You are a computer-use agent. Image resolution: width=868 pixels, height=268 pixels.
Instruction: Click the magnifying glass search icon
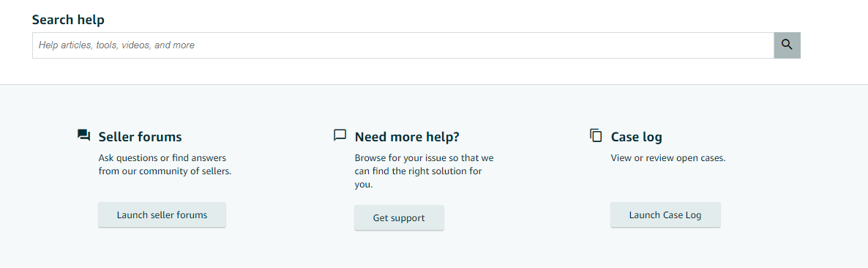787,45
